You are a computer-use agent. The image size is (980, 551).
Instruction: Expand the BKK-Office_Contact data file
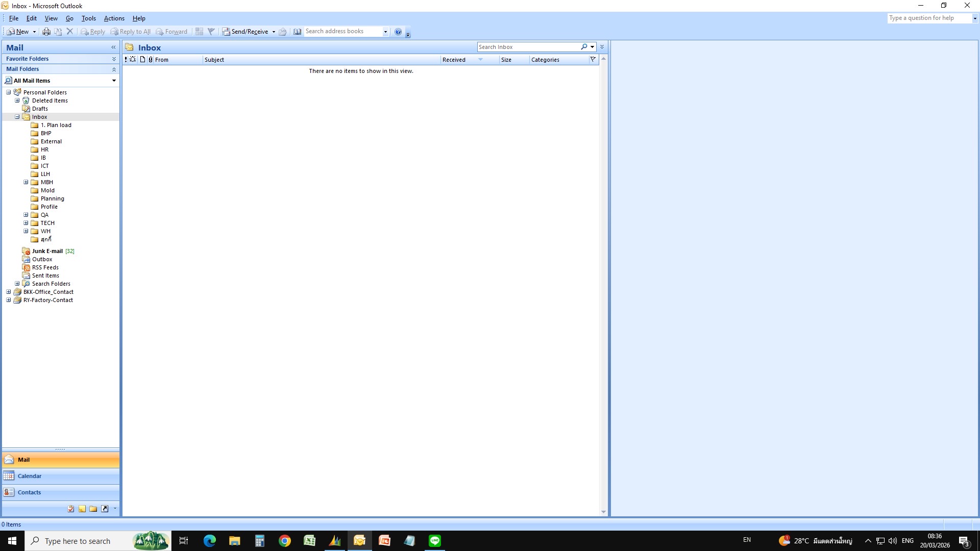pyautogui.click(x=8, y=292)
